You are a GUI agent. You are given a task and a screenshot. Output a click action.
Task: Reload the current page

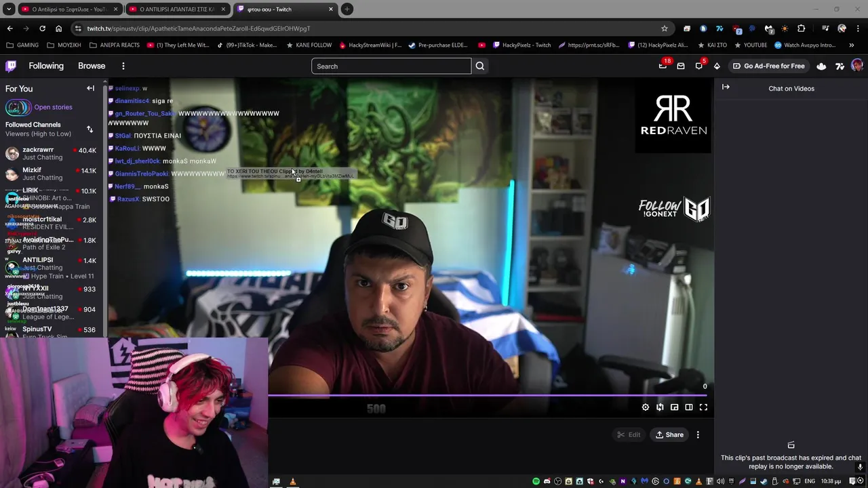(42, 28)
